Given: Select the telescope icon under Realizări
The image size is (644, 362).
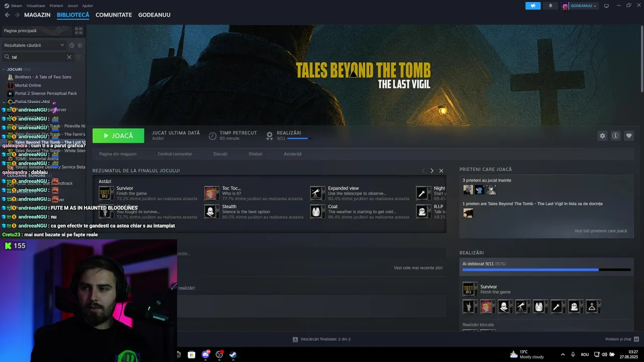Looking at the screenshot, I should 522,306.
